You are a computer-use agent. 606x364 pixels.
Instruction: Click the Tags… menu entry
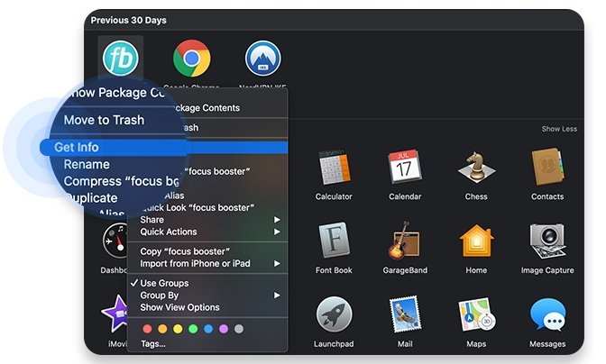click(x=153, y=343)
